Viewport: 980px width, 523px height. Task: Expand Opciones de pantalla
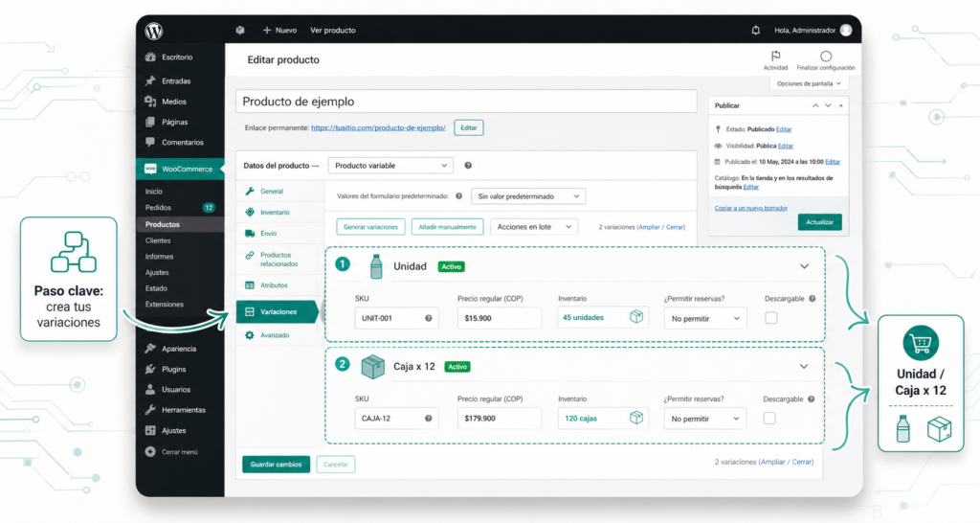809,84
